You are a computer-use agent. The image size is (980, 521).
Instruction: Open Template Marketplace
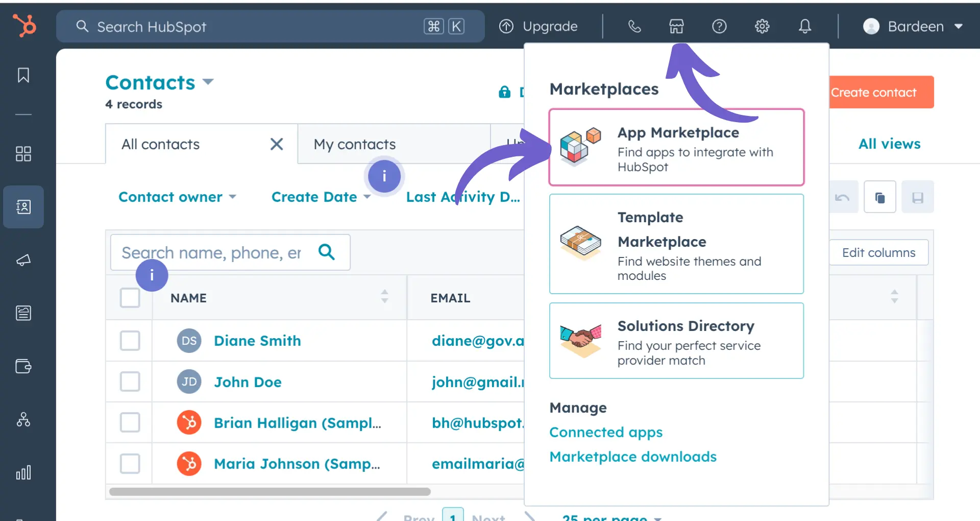(676, 244)
